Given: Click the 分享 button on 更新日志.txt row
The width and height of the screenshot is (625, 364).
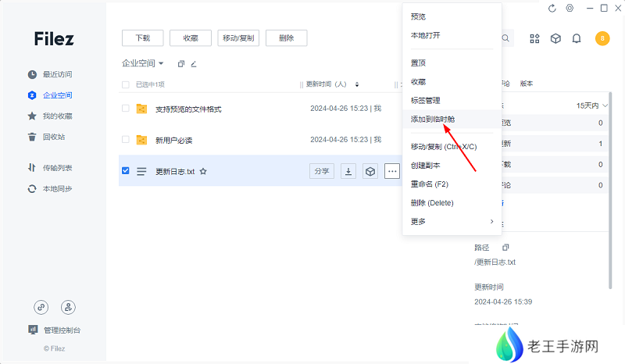Looking at the screenshot, I should pyautogui.click(x=322, y=171).
